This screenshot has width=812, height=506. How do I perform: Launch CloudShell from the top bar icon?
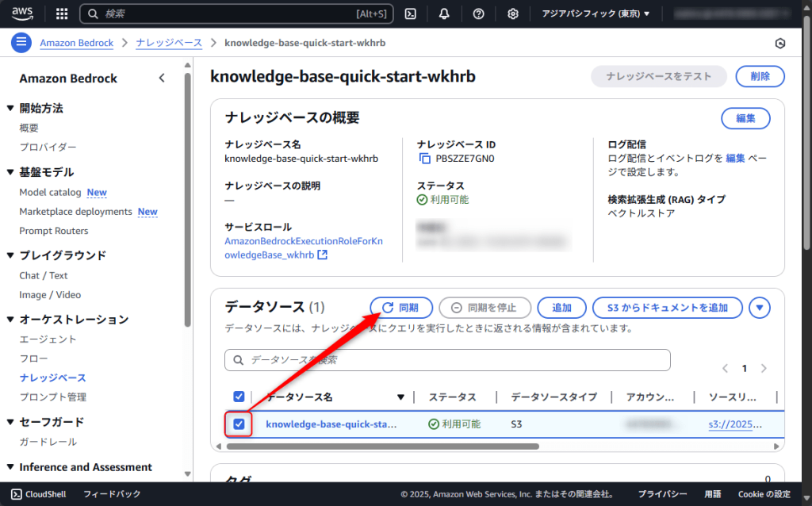coord(410,13)
